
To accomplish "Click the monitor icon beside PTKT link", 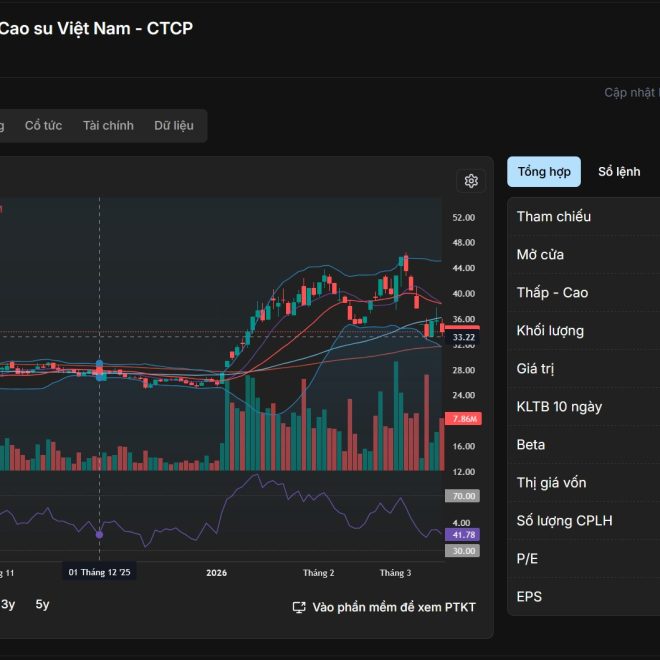I will click(x=299, y=607).
